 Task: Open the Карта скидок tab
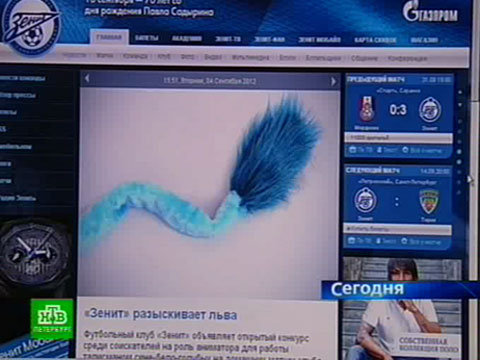pos(375,40)
